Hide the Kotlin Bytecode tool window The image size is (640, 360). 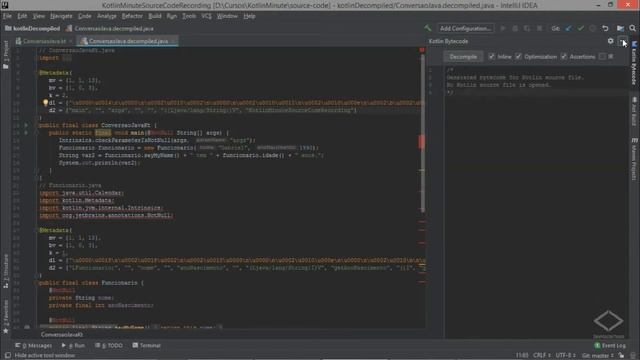pyautogui.click(x=622, y=41)
